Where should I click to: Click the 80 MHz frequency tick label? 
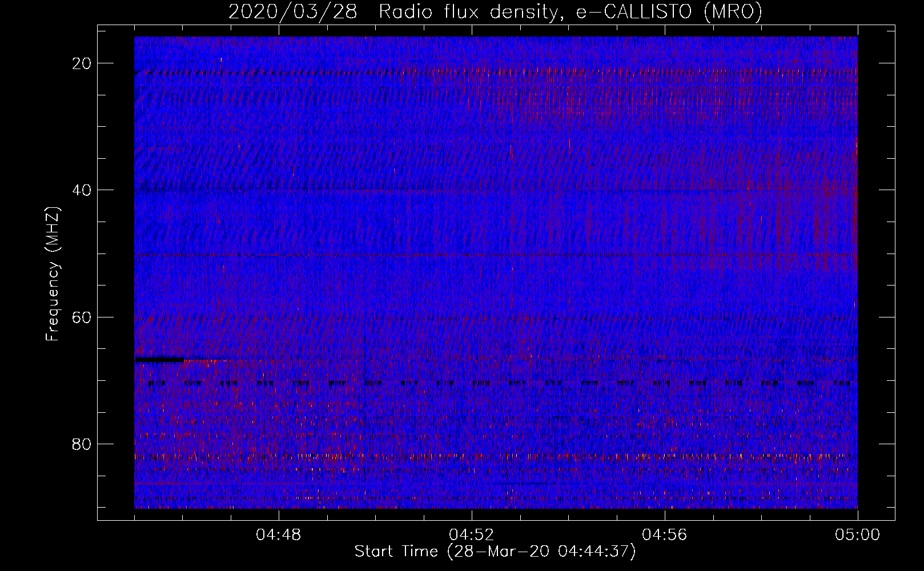point(82,444)
